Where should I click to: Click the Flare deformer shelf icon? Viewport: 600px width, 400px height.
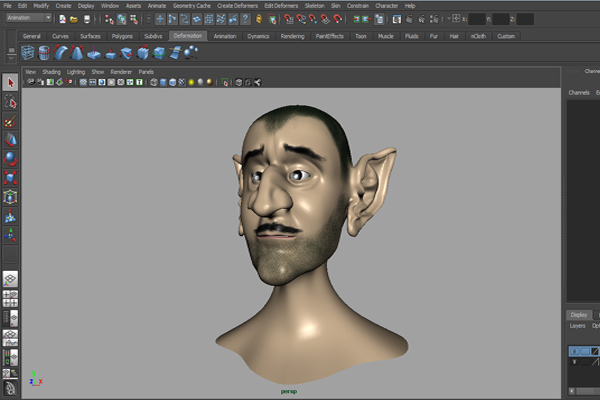point(77,52)
